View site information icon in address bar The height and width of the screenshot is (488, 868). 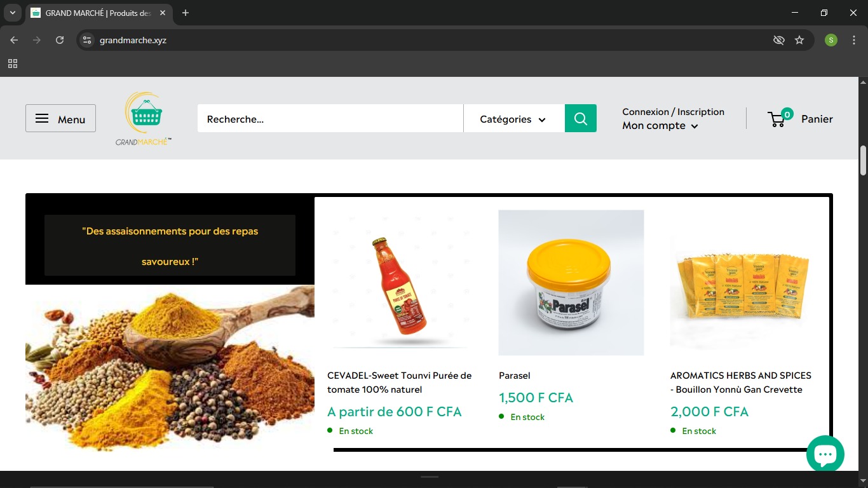tap(88, 40)
